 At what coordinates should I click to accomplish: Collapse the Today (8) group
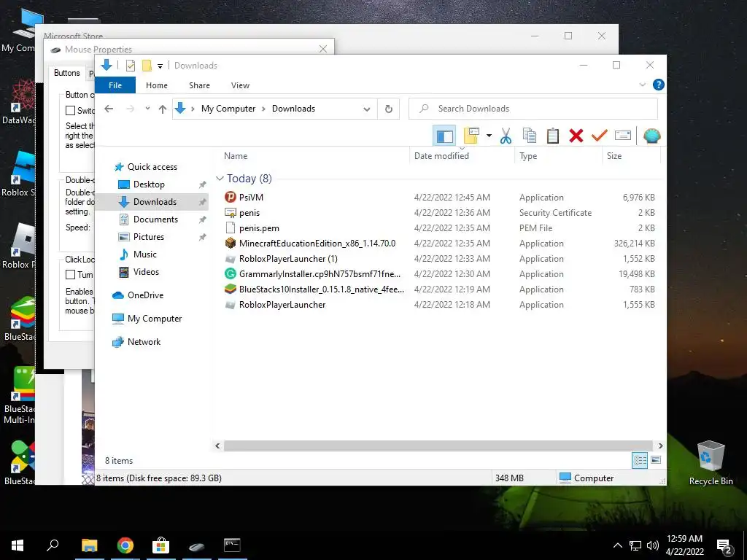tap(220, 179)
